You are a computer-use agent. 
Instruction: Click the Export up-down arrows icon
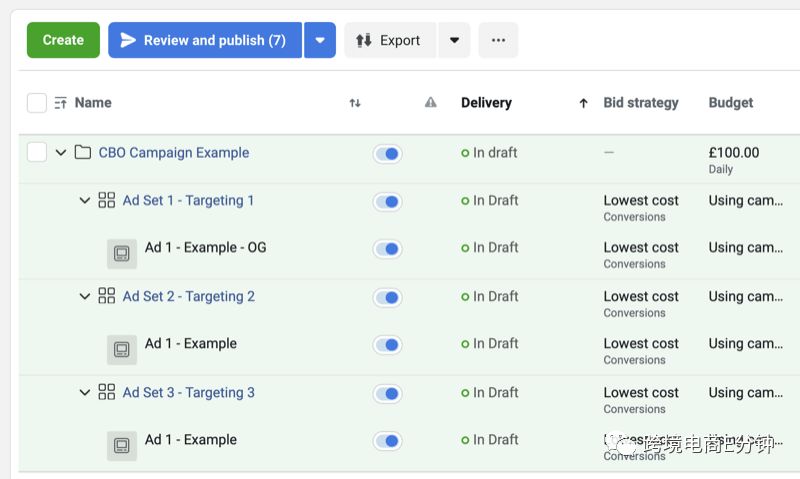click(x=363, y=40)
